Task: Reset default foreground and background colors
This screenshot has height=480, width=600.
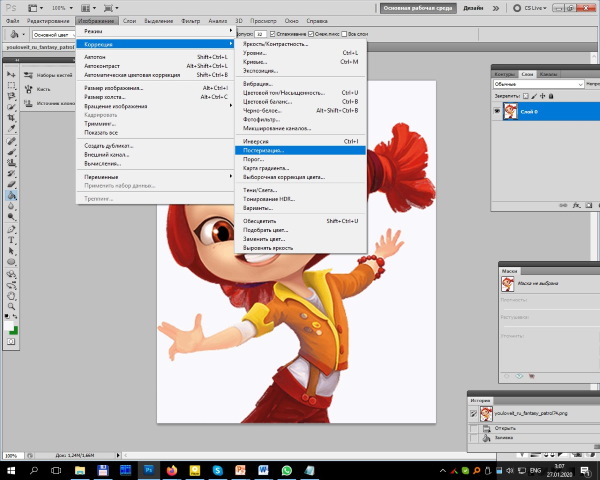Action: coord(7,317)
